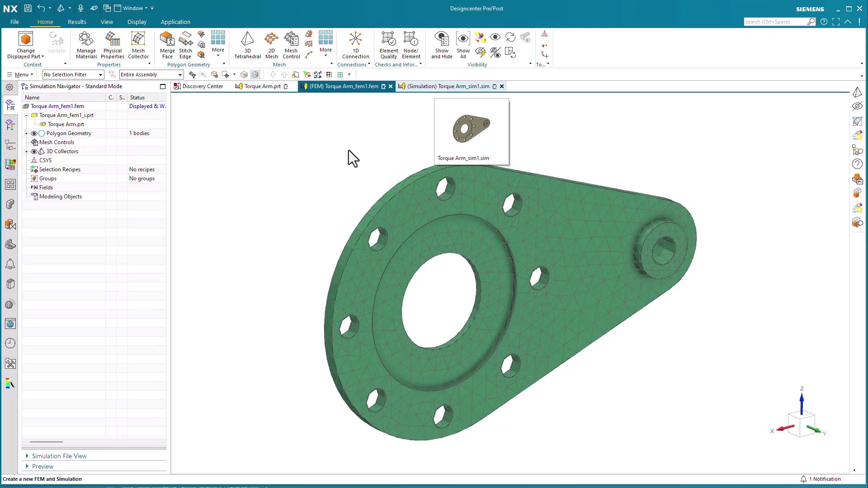Switch to the Results ribbon tab

click(77, 22)
